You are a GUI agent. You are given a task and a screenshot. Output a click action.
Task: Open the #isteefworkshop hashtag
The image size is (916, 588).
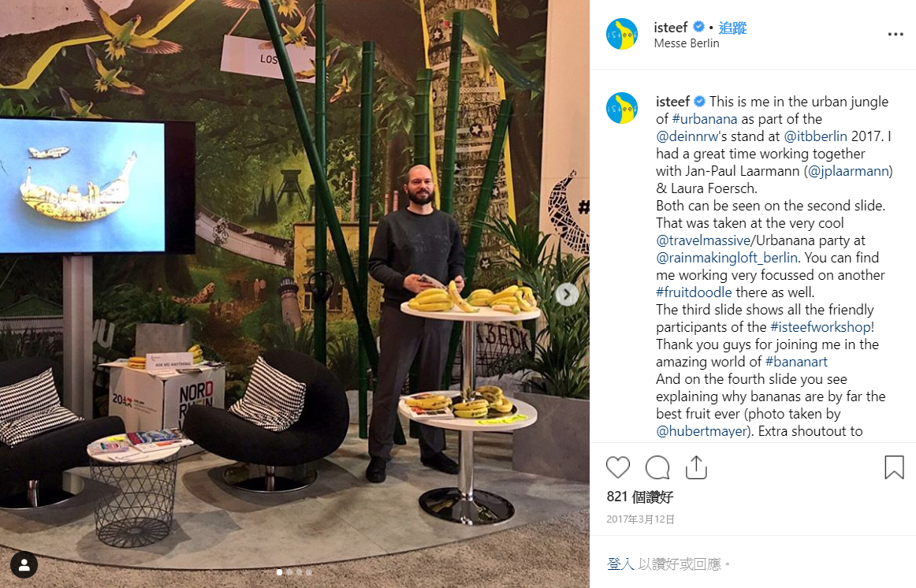point(821,327)
